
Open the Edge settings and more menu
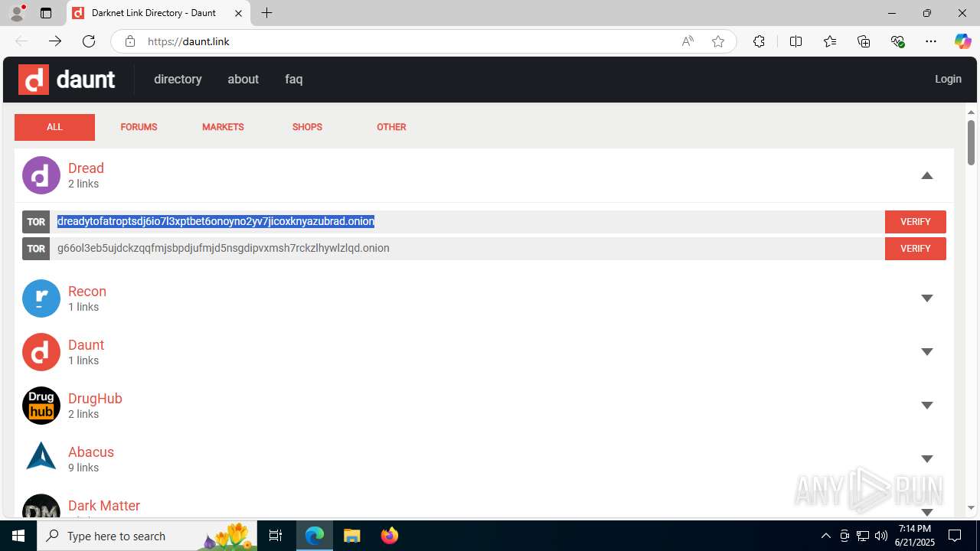[x=931, y=41]
